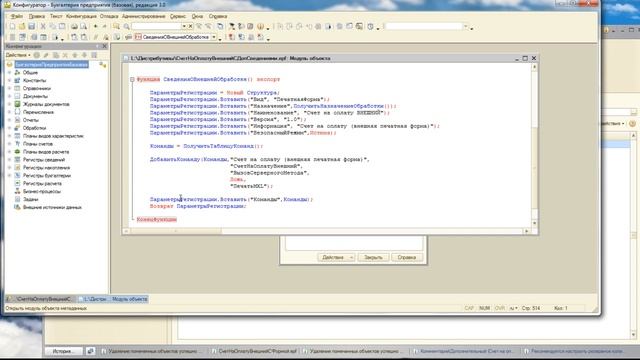Collapse the Функция СведенияОВнешнейОбработке code block
Viewport: 640px width, 360px height.
point(132,79)
